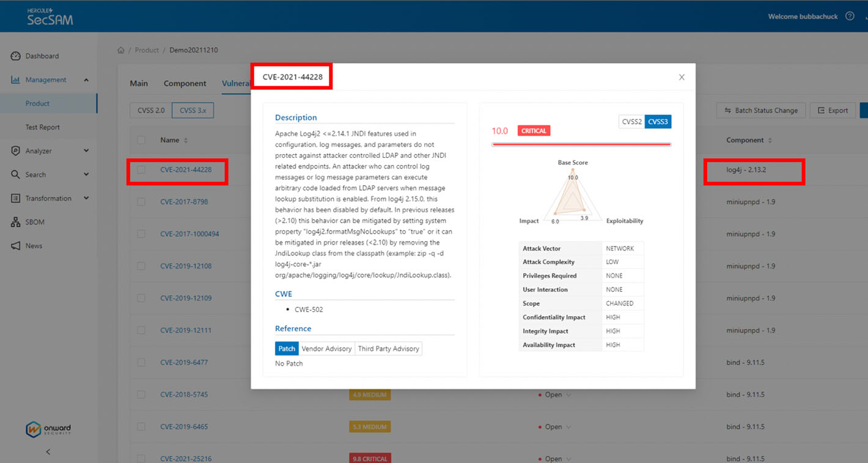The width and height of the screenshot is (868, 463).
Task: Follow the CVE-2017-8798 vulnerability link
Action: tap(184, 201)
